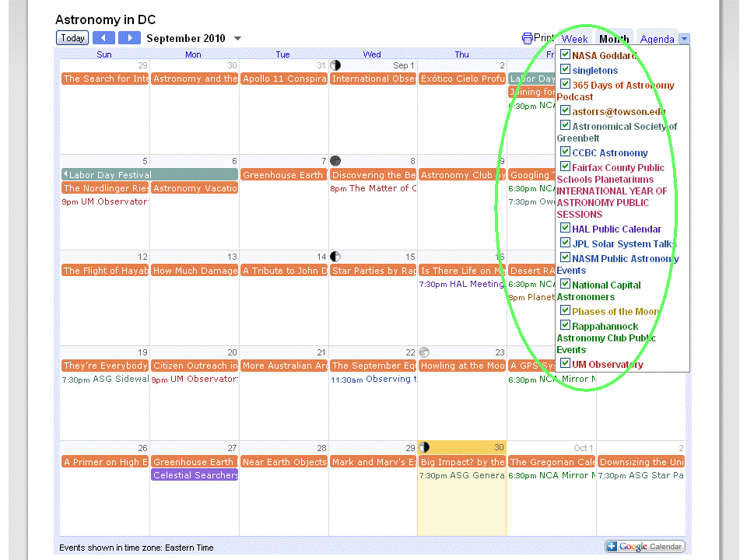
Task: Open the 'Discovering the Be' event
Action: pyautogui.click(x=373, y=175)
